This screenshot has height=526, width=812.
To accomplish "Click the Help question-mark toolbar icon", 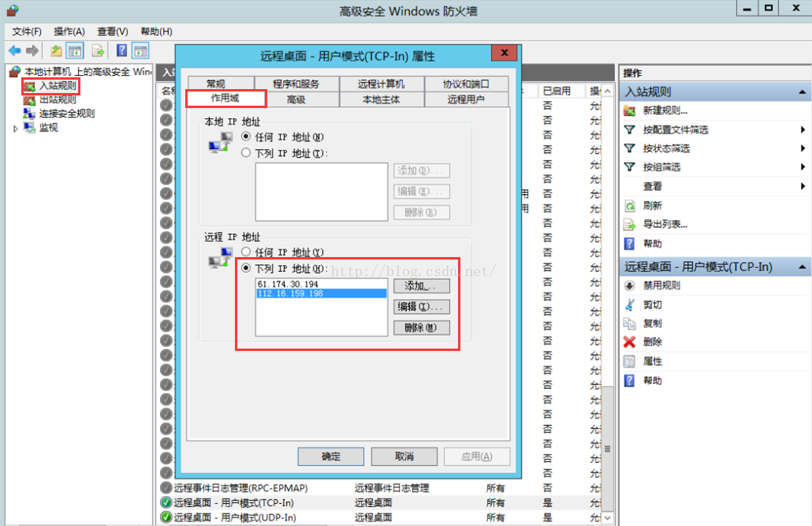I will click(121, 50).
